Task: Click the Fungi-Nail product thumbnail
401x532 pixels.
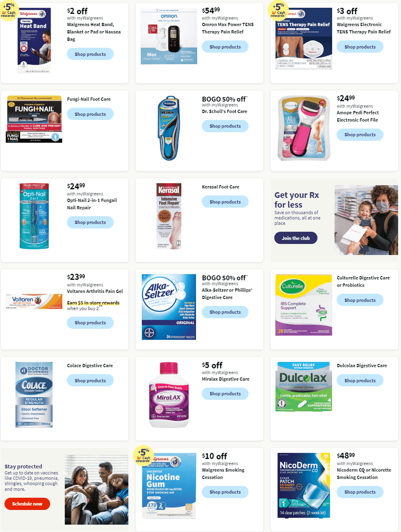Action: [34, 120]
